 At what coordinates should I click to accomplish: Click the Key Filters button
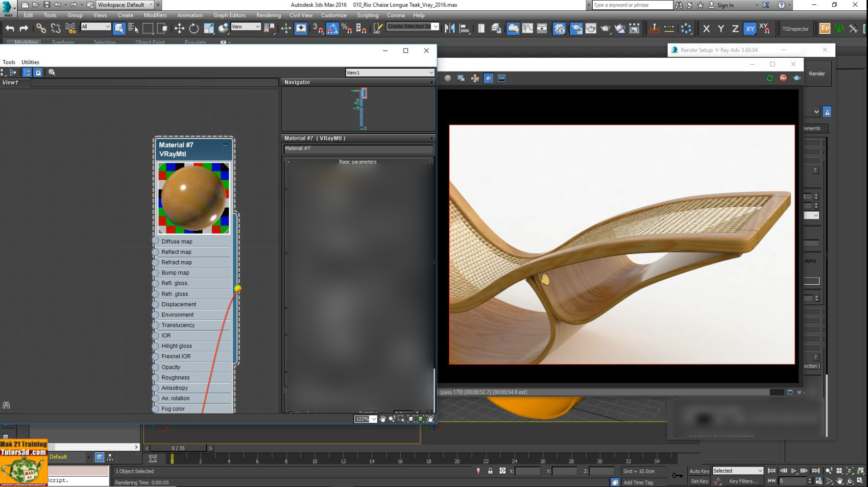(745, 481)
